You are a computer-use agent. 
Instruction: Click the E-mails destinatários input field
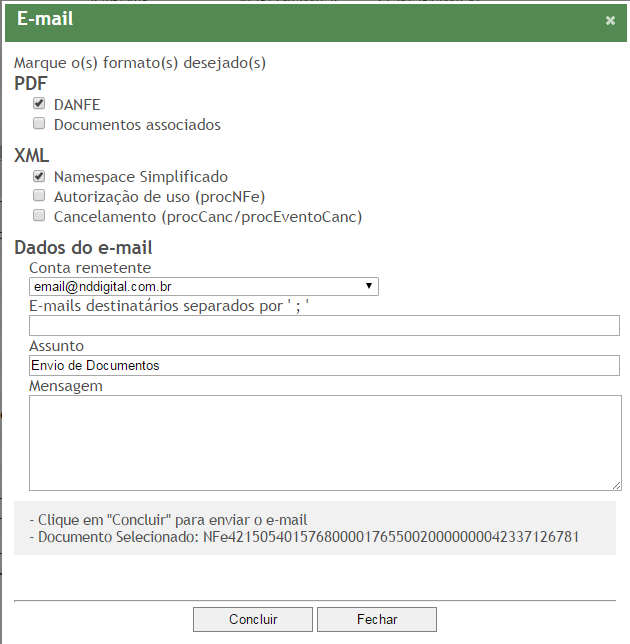[x=324, y=326]
